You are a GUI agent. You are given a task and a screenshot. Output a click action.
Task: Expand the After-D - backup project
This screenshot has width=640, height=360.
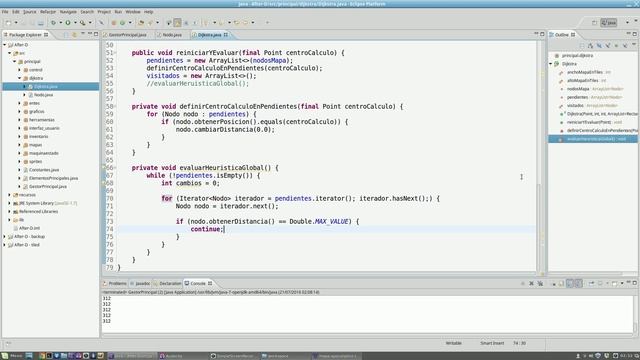pos(5,236)
